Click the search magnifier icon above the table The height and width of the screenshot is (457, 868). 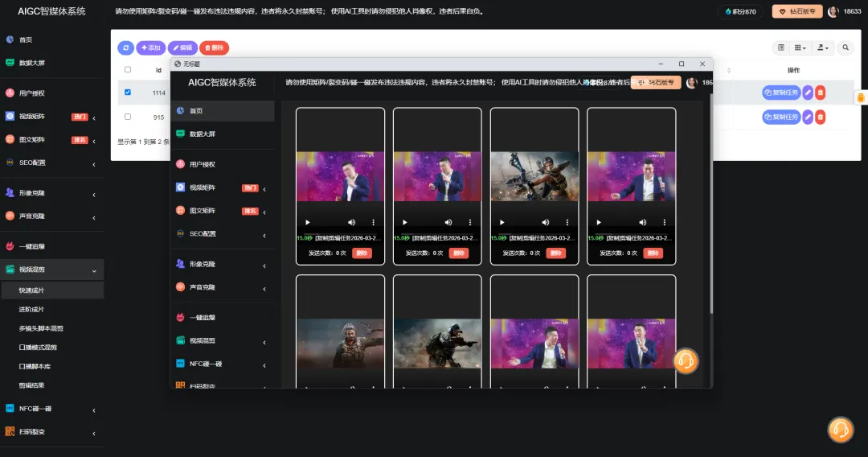pyautogui.click(x=845, y=47)
